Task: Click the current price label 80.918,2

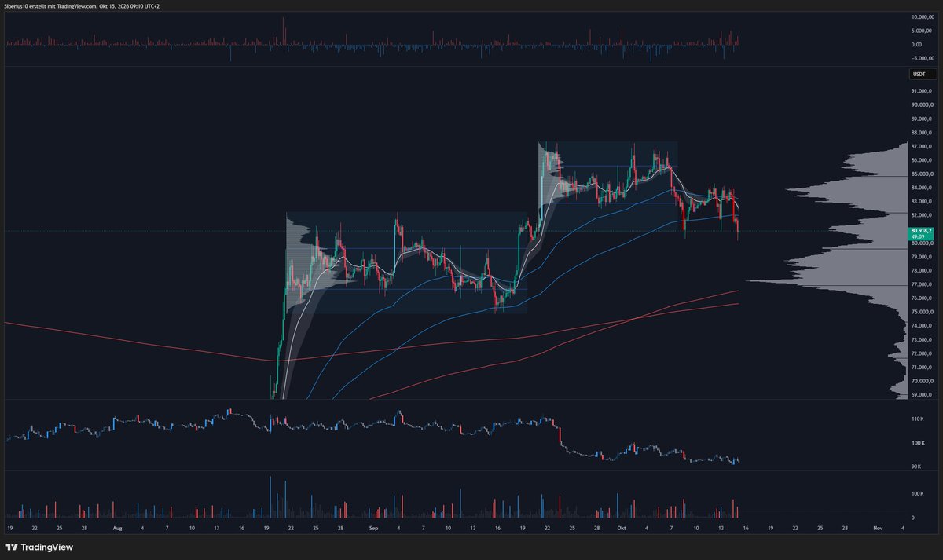Action: (x=920, y=230)
